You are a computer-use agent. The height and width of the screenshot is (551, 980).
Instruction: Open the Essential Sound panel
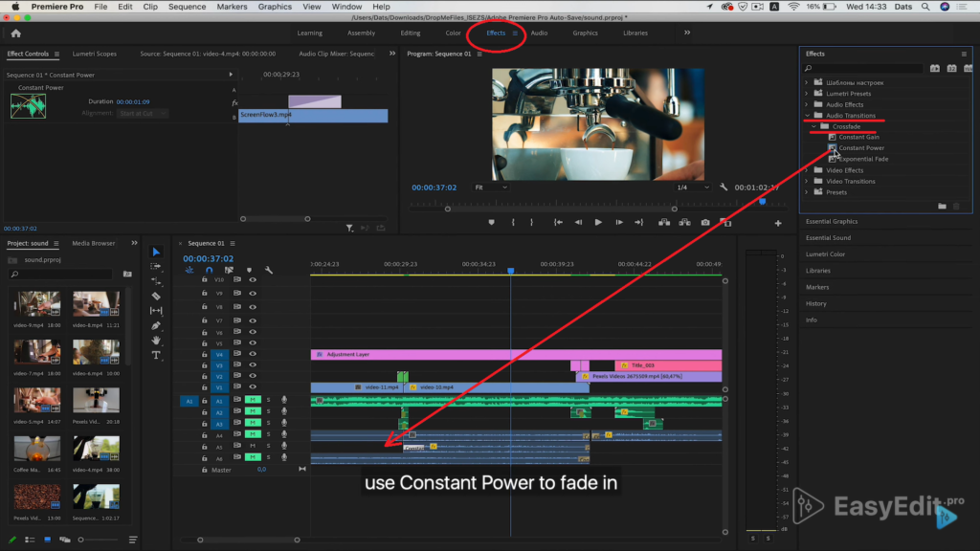click(828, 237)
